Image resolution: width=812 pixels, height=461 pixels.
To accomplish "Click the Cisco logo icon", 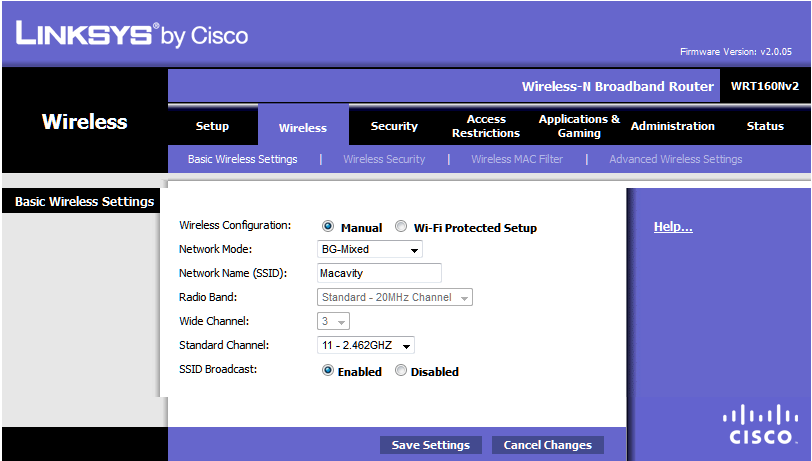I will [762, 425].
